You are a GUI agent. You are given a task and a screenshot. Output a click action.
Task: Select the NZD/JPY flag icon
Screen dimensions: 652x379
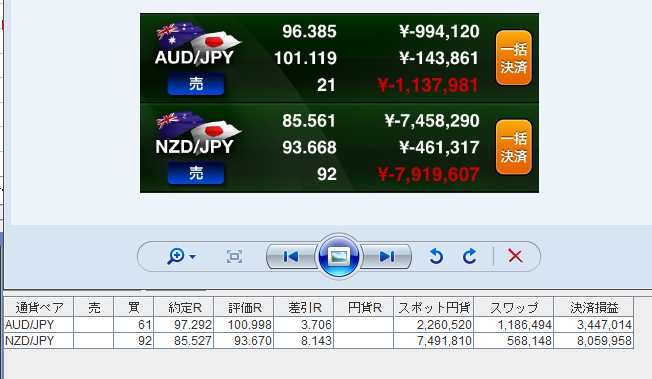click(x=198, y=126)
